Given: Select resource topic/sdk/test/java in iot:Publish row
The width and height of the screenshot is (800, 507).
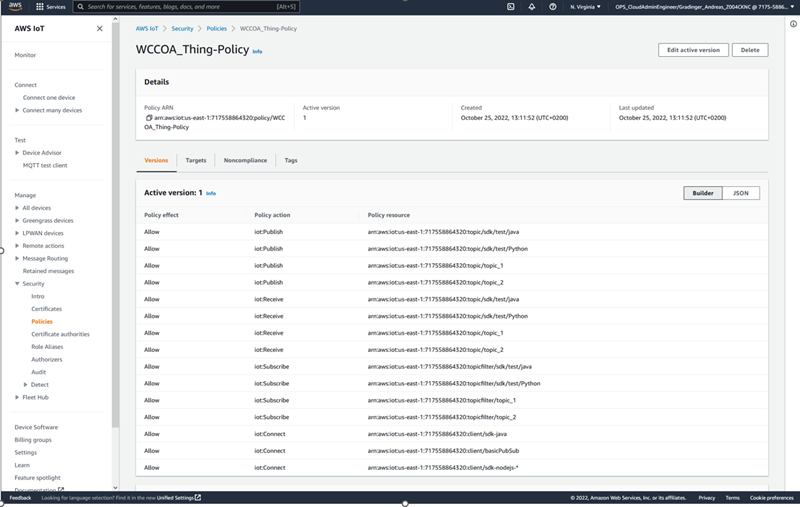Looking at the screenshot, I should [x=443, y=232].
